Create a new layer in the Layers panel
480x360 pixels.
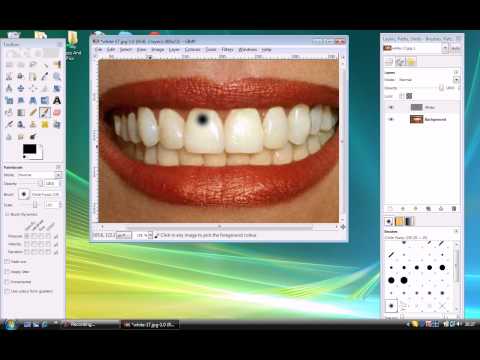point(390,209)
